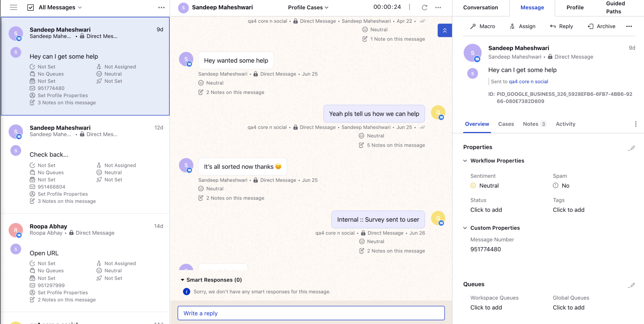Click the scroll-to-top arrow icon in chat
644x324 pixels.
pos(445,30)
